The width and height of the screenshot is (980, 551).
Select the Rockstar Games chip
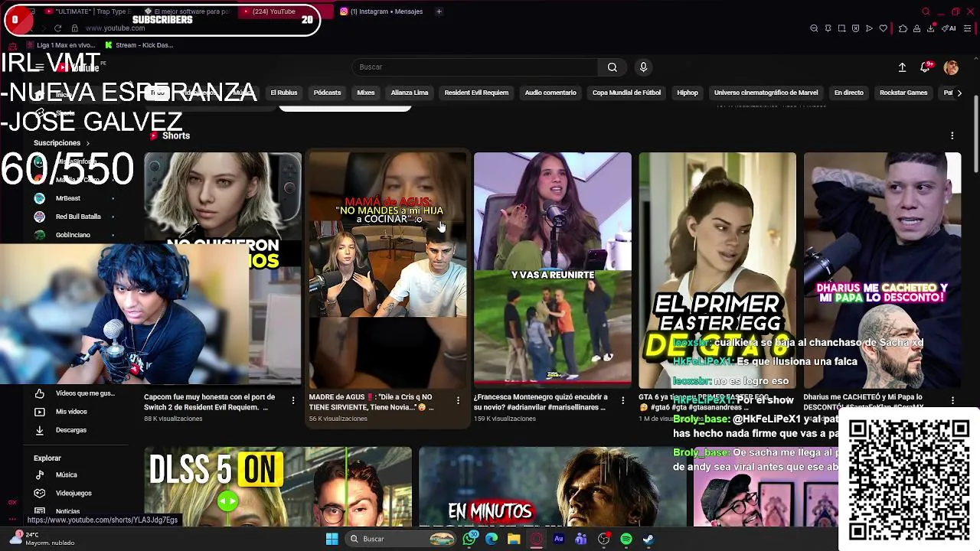[903, 93]
